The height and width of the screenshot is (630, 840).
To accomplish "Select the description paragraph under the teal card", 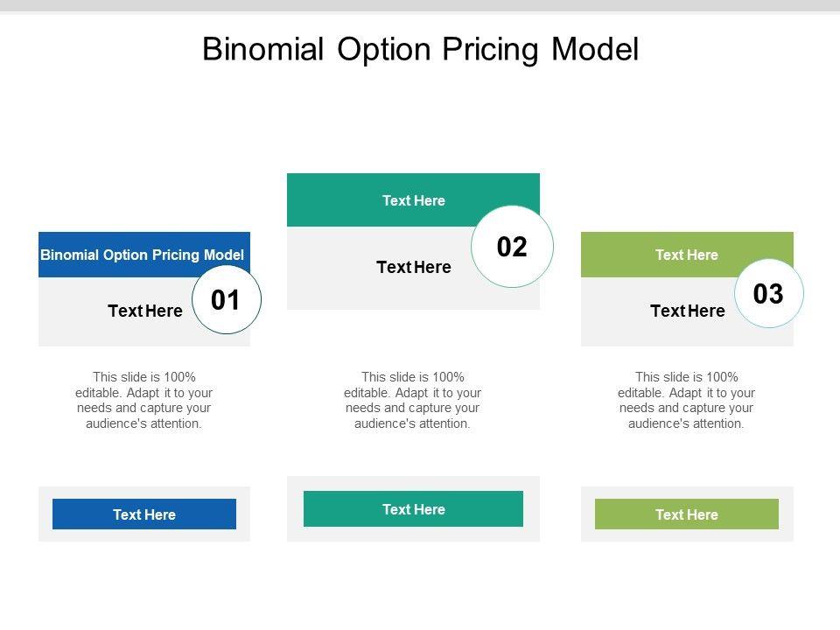I will click(413, 401).
